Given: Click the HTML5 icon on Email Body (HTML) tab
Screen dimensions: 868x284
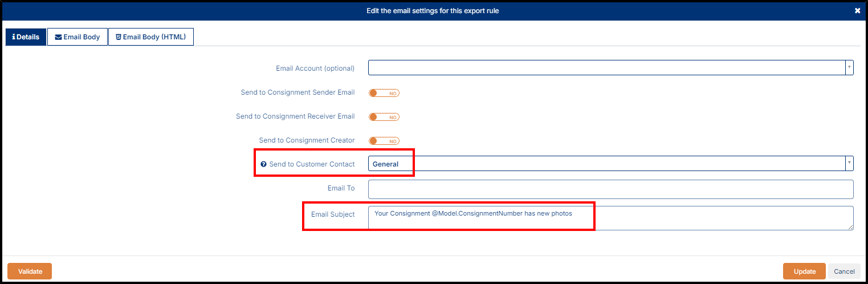Looking at the screenshot, I should click(119, 37).
